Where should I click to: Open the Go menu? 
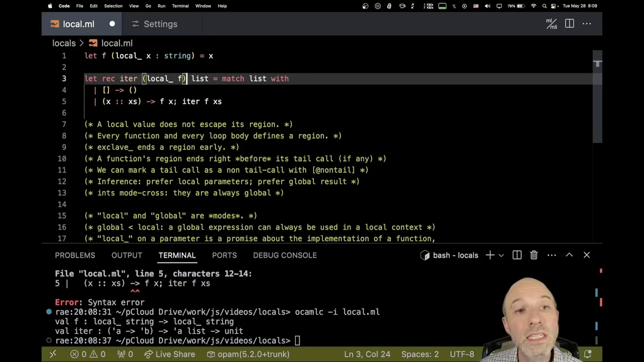pos(148,6)
